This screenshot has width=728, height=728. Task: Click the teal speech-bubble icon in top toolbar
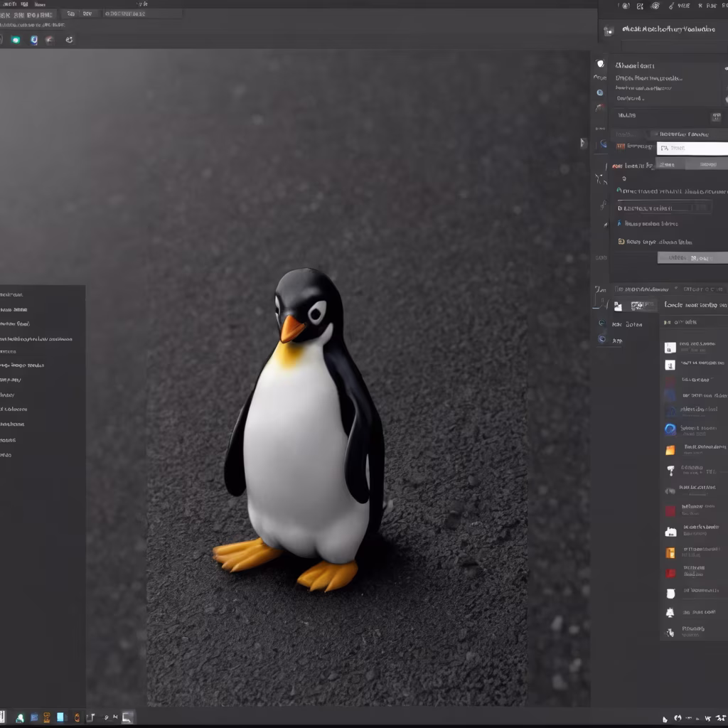pyautogui.click(x=15, y=40)
